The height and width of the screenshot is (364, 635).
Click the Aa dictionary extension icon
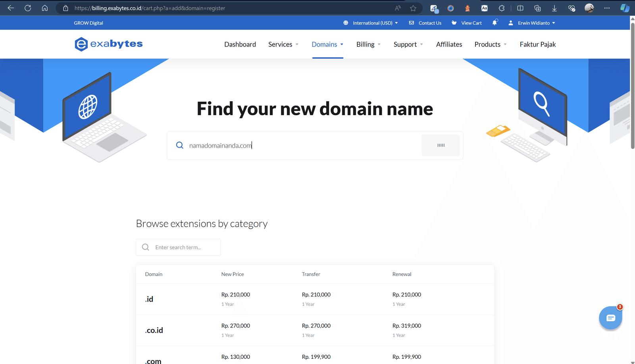(x=485, y=8)
